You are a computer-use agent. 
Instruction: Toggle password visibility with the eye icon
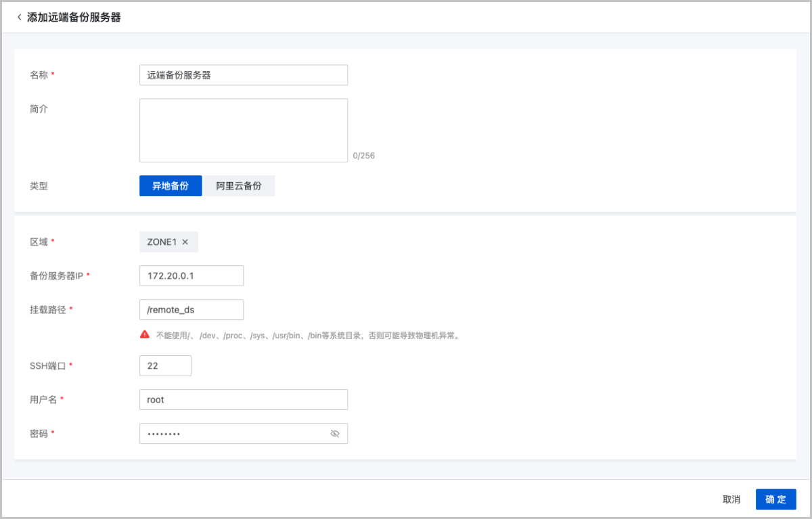(x=334, y=434)
